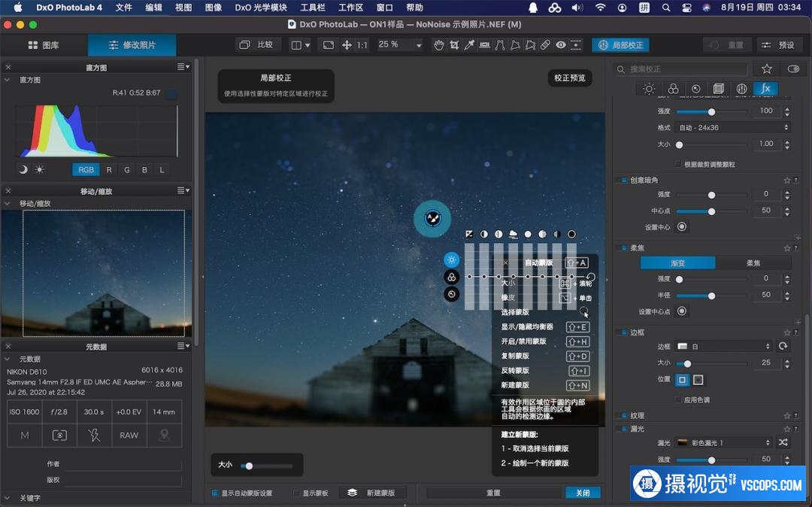Screen dimensions: 812x507
Task: Choose inside border position icon
Action: (x=682, y=380)
